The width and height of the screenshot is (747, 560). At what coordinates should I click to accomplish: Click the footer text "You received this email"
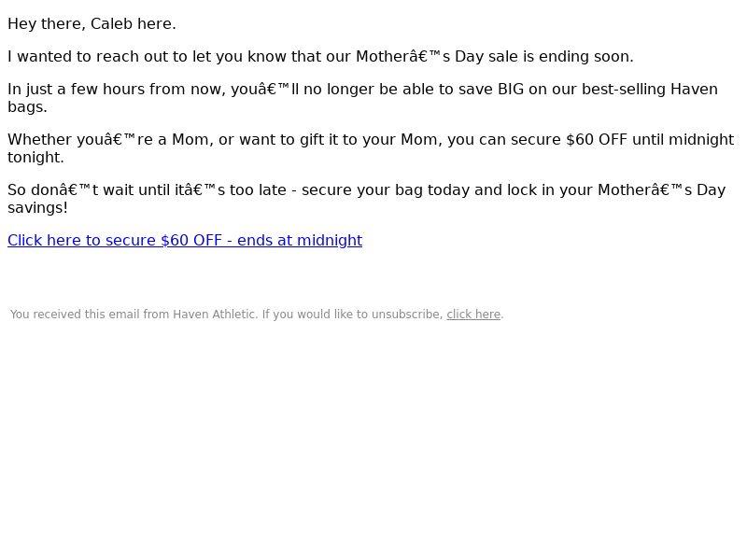pos(257,315)
